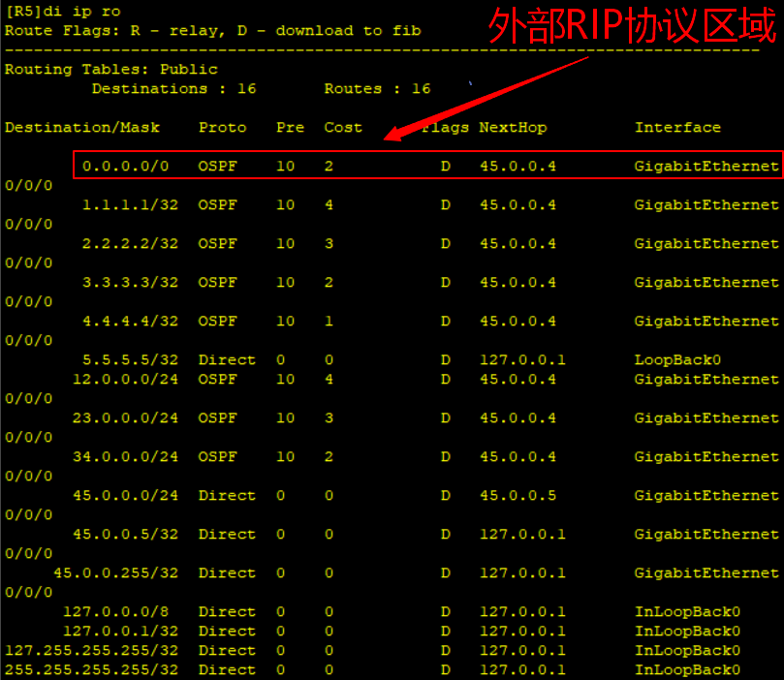784x680 pixels.
Task: Click destination "2.2.2.2/32"
Action: click(130, 244)
